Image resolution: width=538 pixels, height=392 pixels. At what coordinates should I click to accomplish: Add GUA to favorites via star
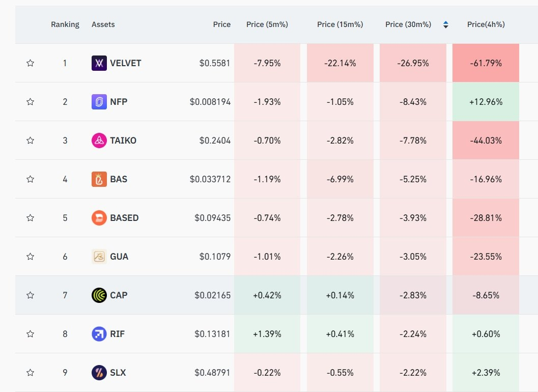coord(30,257)
